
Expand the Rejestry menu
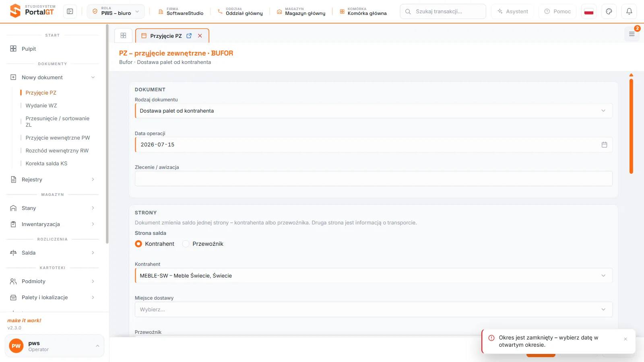(53, 179)
